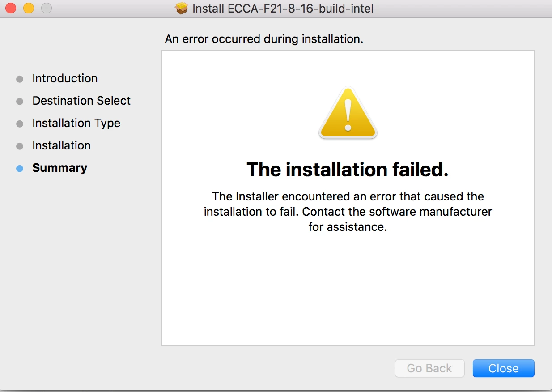
Task: Click the blue Close button
Action: click(504, 368)
